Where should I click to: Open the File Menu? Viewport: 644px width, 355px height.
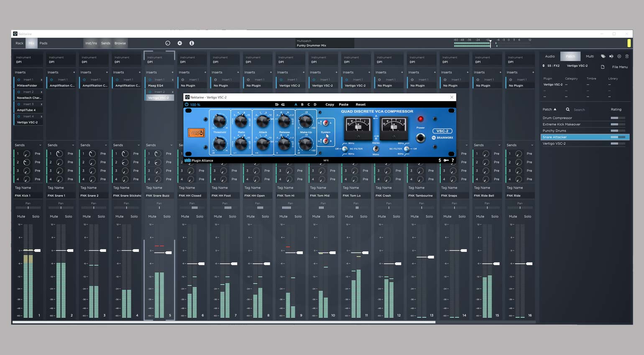pos(620,67)
